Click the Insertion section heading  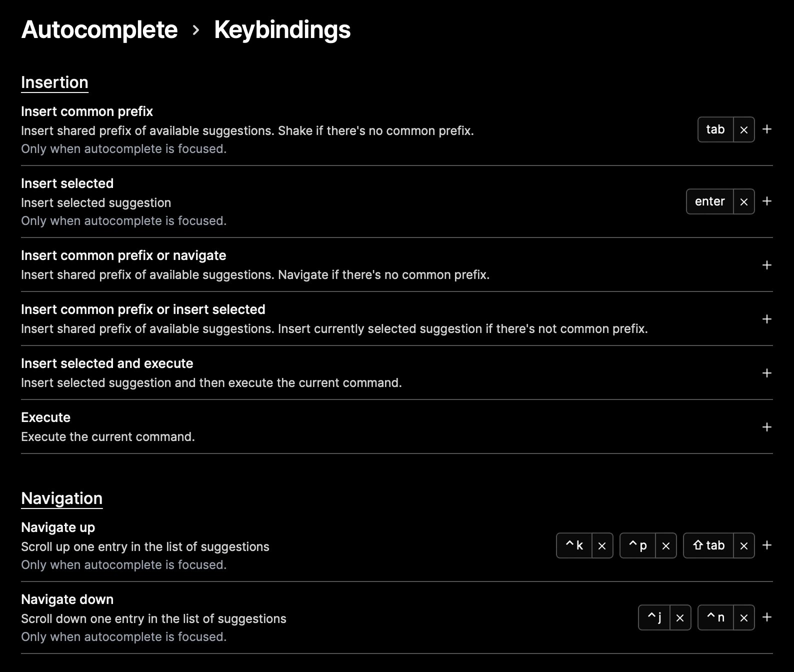[54, 82]
